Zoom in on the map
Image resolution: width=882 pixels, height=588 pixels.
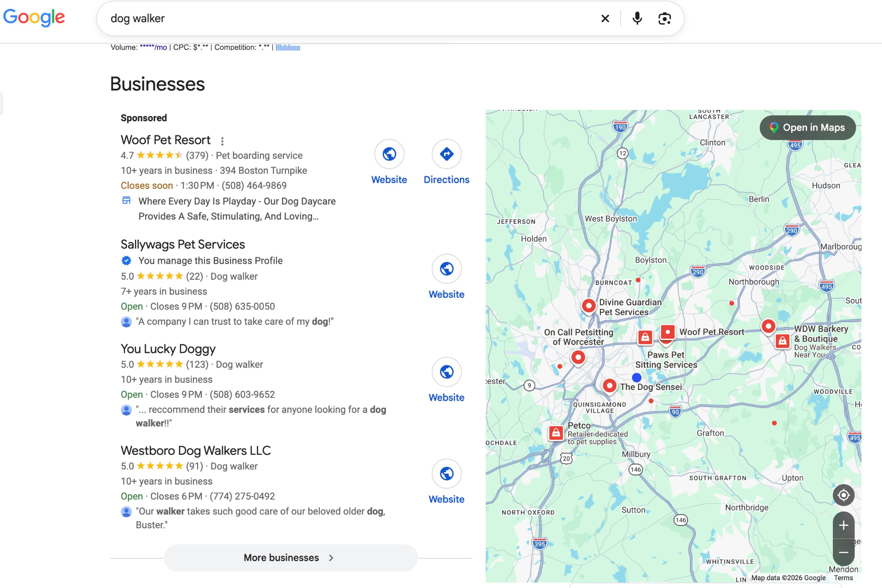(843, 526)
